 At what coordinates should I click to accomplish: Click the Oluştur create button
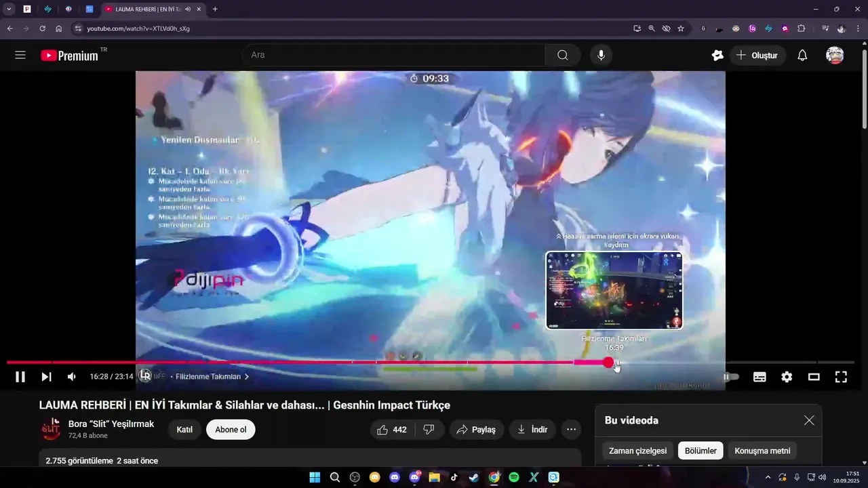click(758, 56)
